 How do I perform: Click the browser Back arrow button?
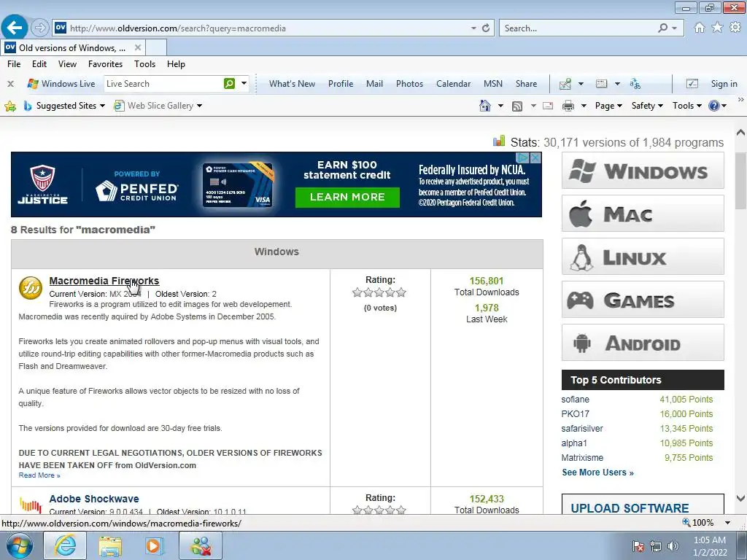pos(15,28)
